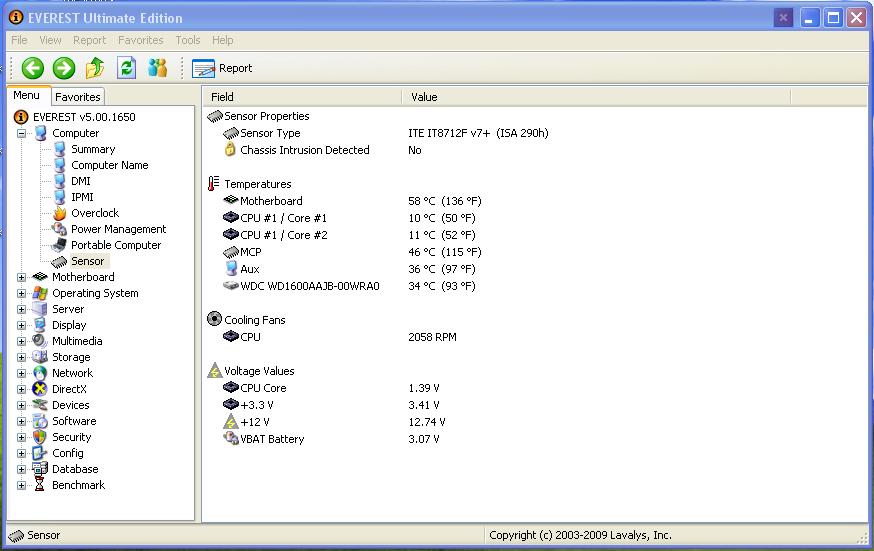Screen dimensions: 874x551
Task: Select Computer Name in tree
Action: [x=109, y=165]
